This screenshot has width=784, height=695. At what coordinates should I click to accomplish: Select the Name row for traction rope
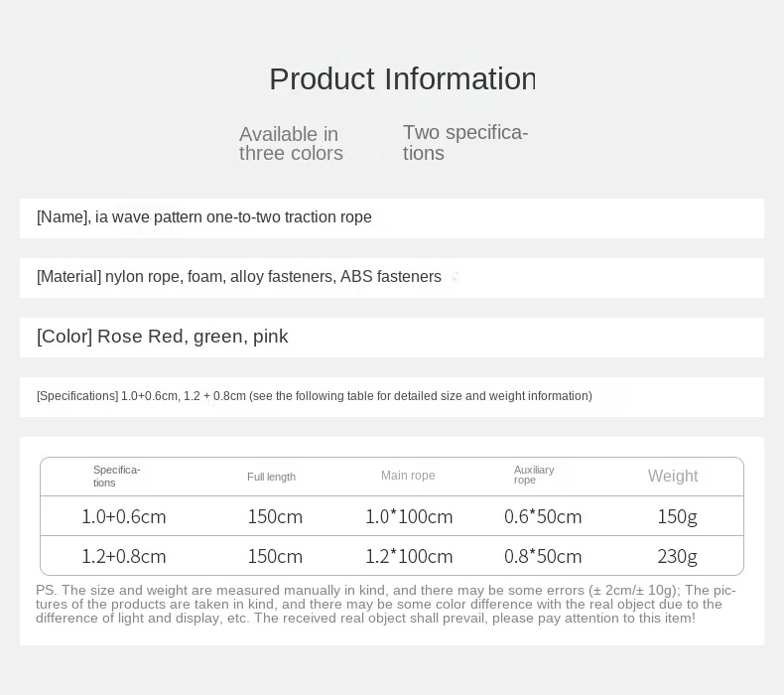tap(204, 217)
